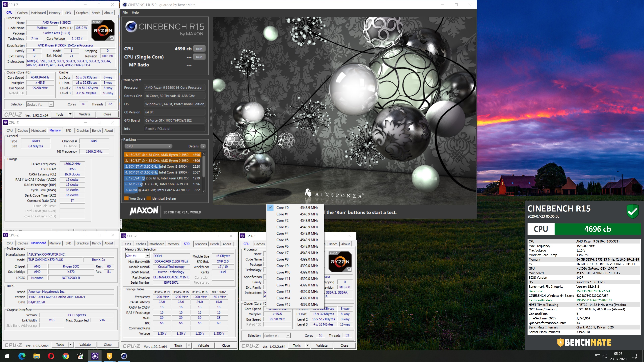Click Close in Mainboard CPU-Z window
The image size is (644, 362).
[108, 345]
